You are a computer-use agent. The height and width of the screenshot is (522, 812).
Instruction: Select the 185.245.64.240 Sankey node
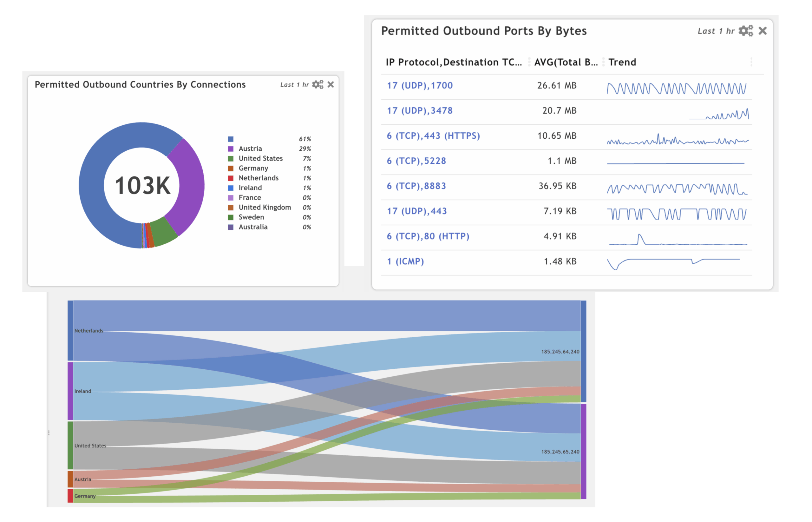pos(583,351)
